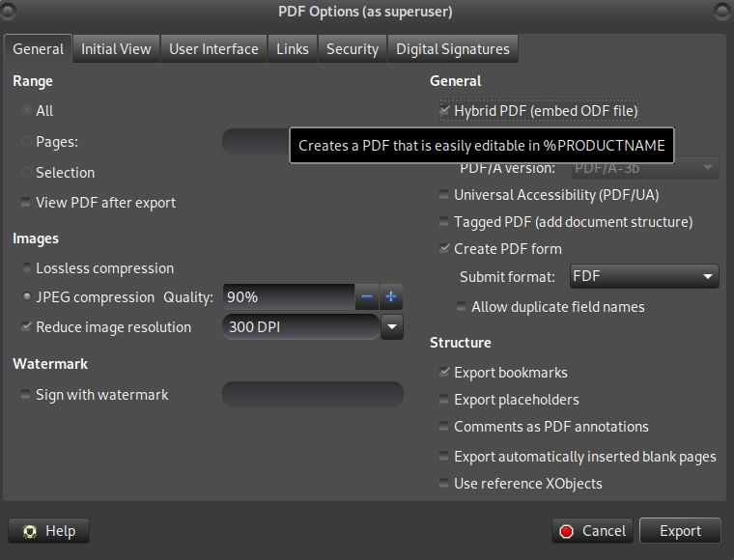Click the Export button

[x=680, y=530]
